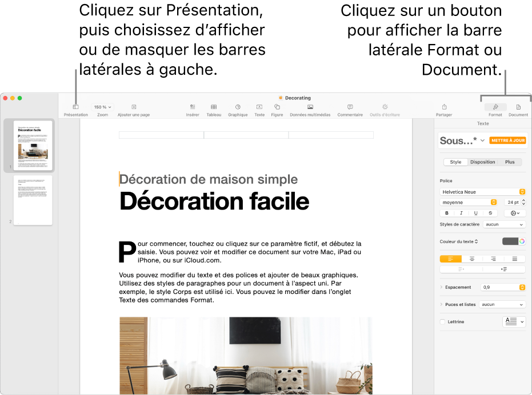The height and width of the screenshot is (395, 532).
Task: Open the moyenne font weight dropdown
Action: (x=469, y=203)
